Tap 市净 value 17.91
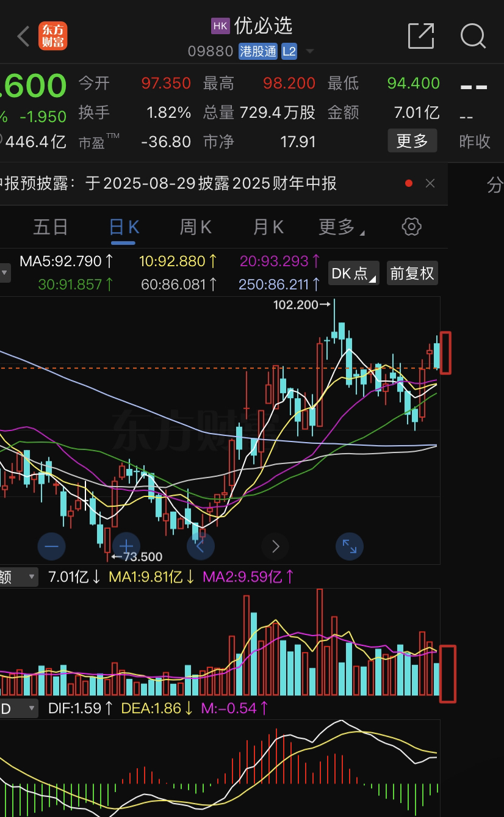 298,142
